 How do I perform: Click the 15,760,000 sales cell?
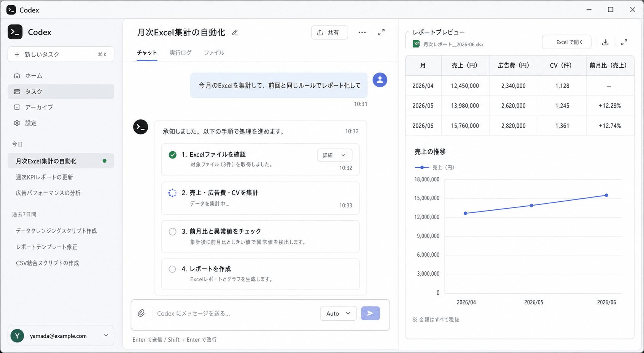465,125
